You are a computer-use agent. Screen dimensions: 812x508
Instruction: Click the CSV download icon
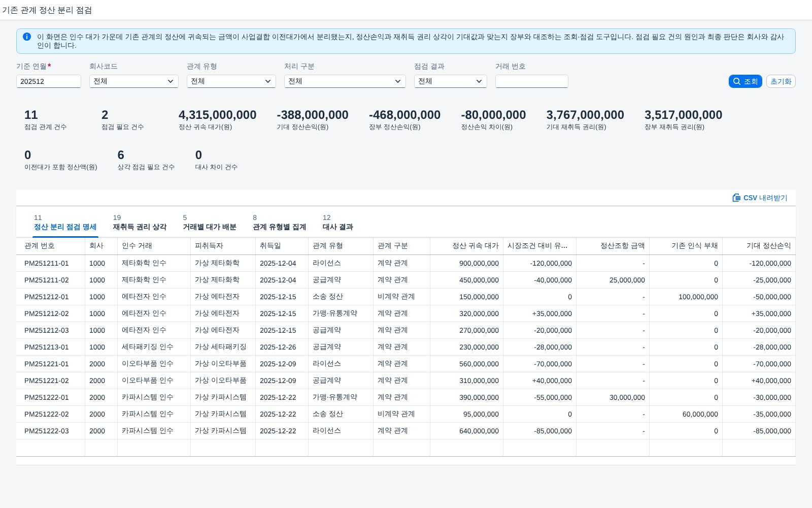[x=736, y=198]
